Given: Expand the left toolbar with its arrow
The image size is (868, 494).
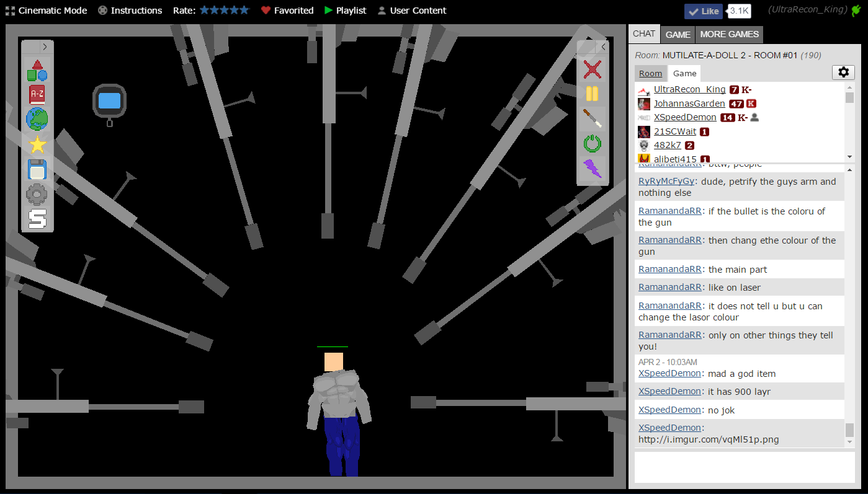Looking at the screenshot, I should 45,46.
